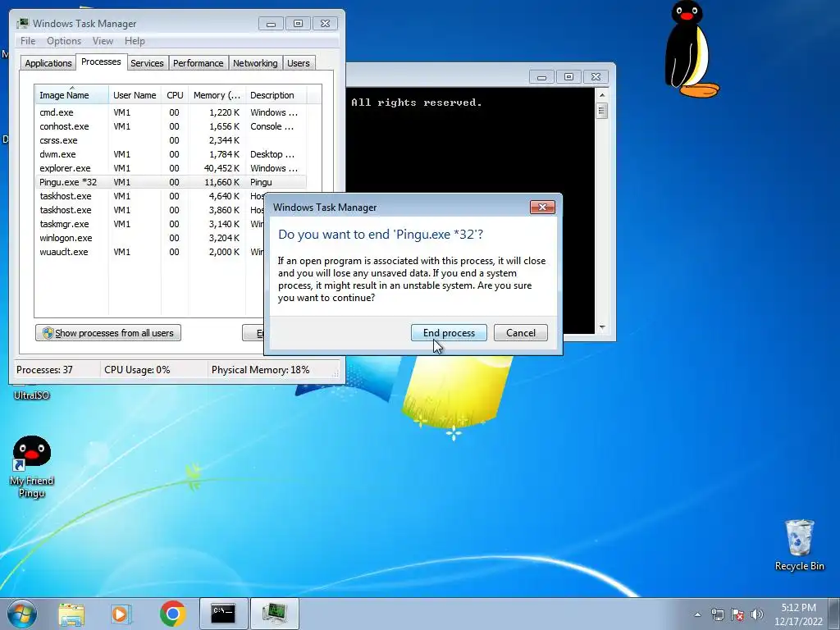840x630 pixels.
Task: Minimize the command prompt window
Action: tap(541, 77)
